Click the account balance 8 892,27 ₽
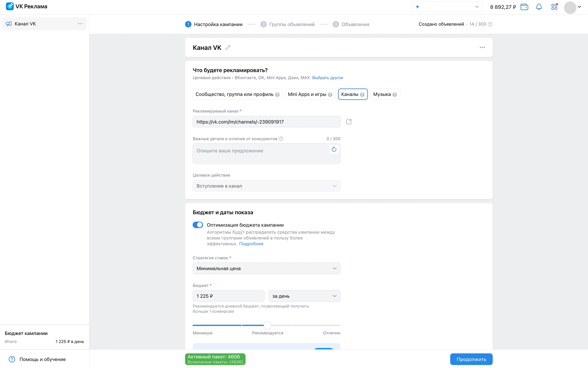The height and width of the screenshot is (368, 588). pyautogui.click(x=503, y=7)
